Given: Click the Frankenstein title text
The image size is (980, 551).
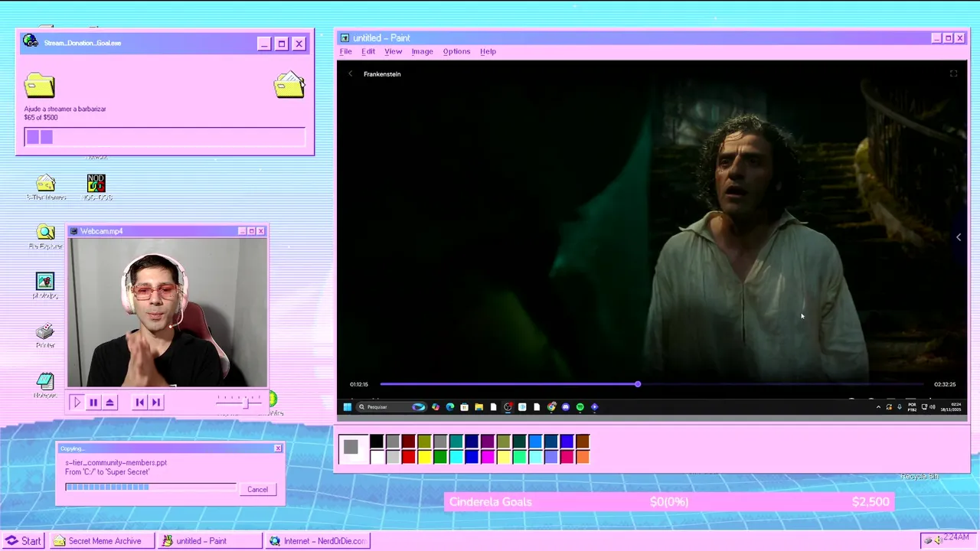Looking at the screenshot, I should 382,74.
